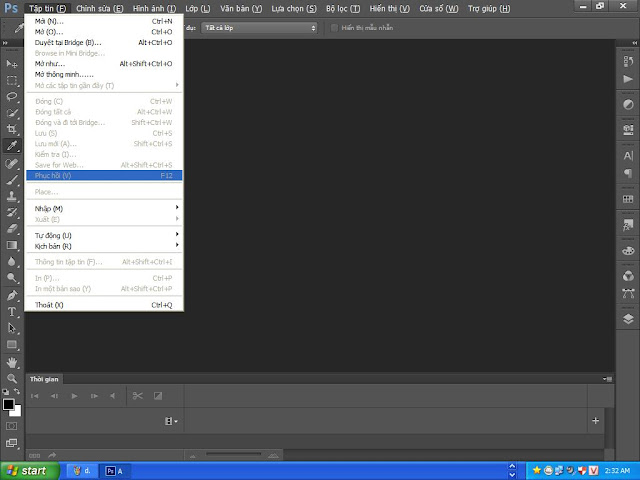
Task: Expand the Kịch bản (R) submenu
Action: tap(104, 246)
